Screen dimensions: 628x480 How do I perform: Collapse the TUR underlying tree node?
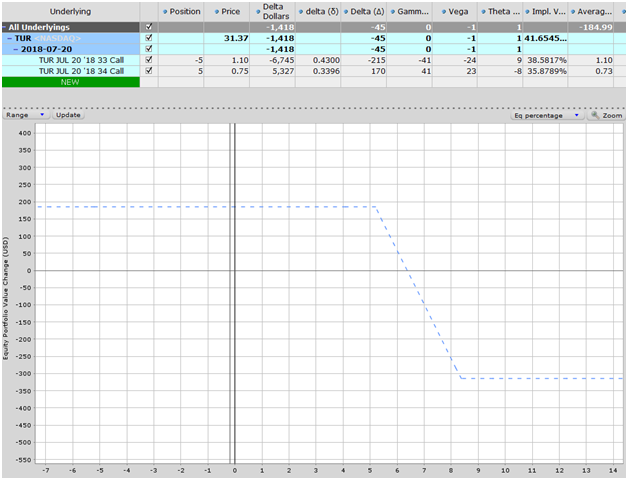pos(10,38)
